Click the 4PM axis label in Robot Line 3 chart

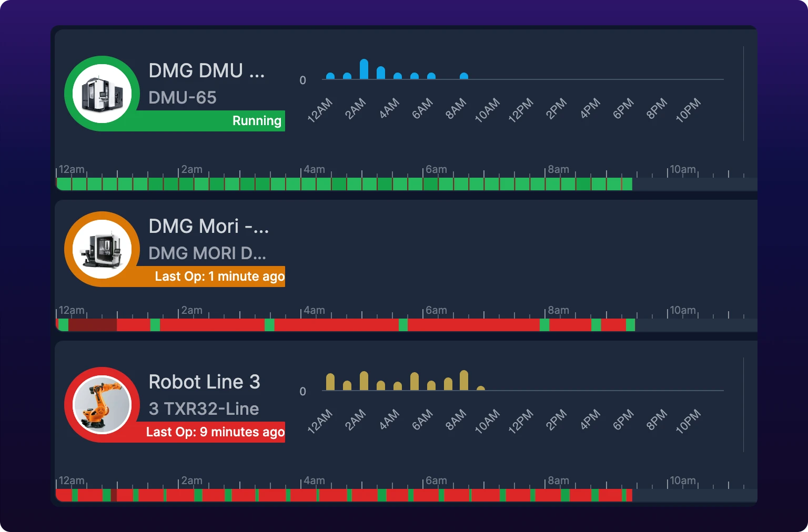click(x=590, y=420)
